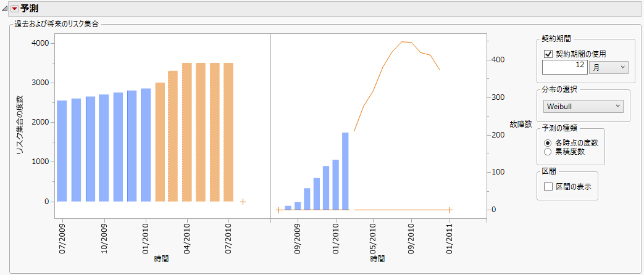Click the 契約期間 group label
The image size is (644, 275).
(556, 39)
